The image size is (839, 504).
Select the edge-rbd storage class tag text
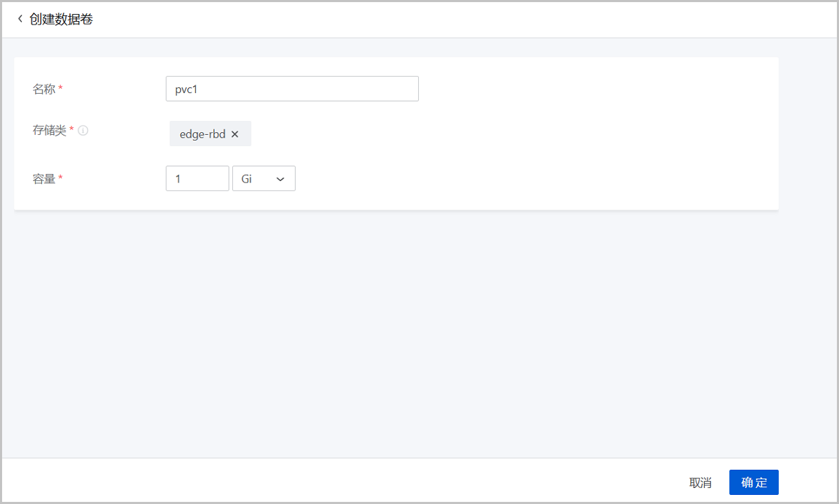click(202, 134)
